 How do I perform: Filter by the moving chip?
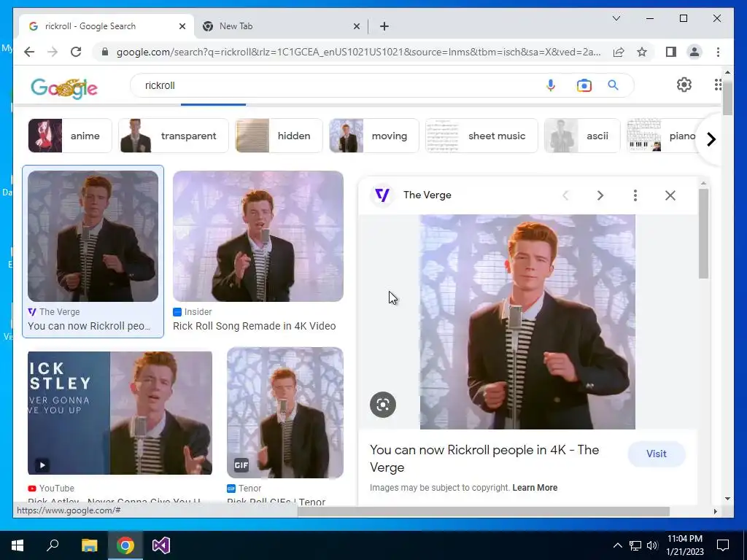click(x=374, y=136)
